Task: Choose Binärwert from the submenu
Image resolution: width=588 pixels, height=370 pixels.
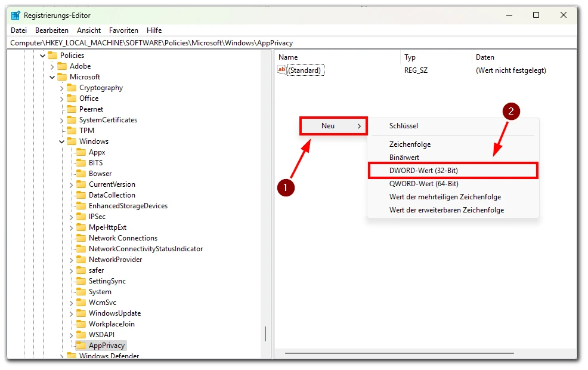Action: click(x=453, y=158)
